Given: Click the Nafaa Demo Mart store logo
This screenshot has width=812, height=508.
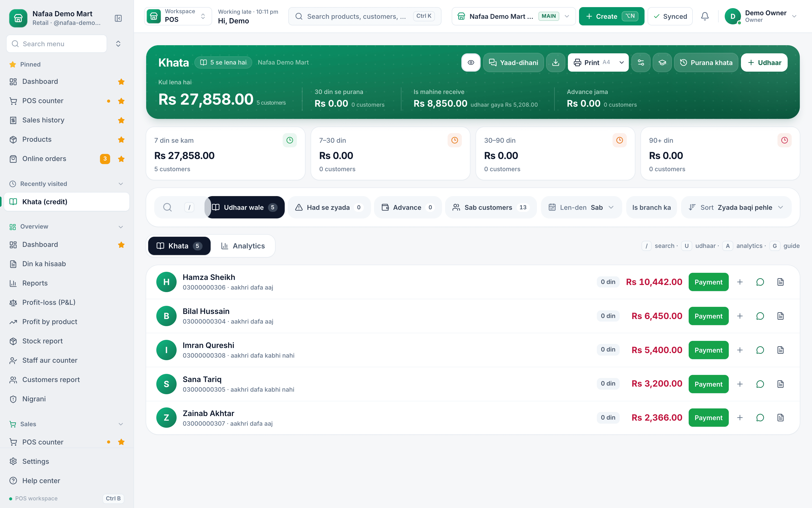Looking at the screenshot, I should pyautogui.click(x=18, y=18).
